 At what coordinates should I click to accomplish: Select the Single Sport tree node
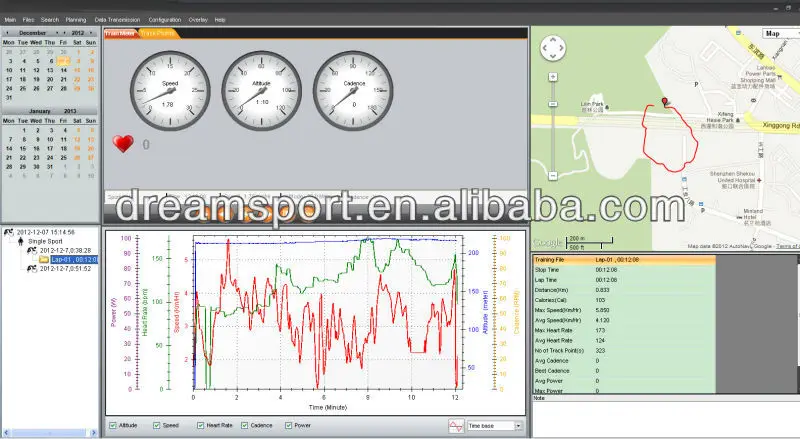click(45, 241)
